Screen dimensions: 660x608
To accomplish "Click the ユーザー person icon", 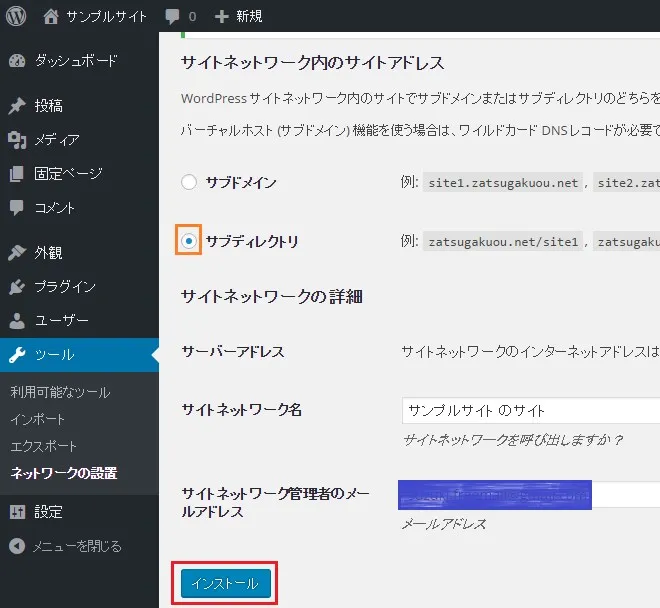I will [x=17, y=321].
